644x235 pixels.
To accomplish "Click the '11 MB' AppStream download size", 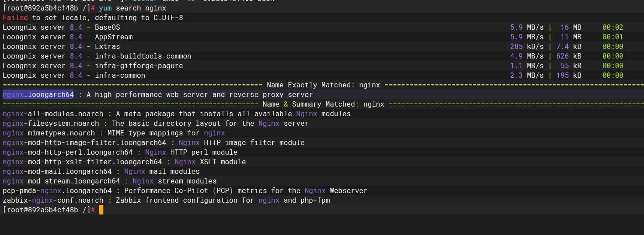I will point(571,37).
